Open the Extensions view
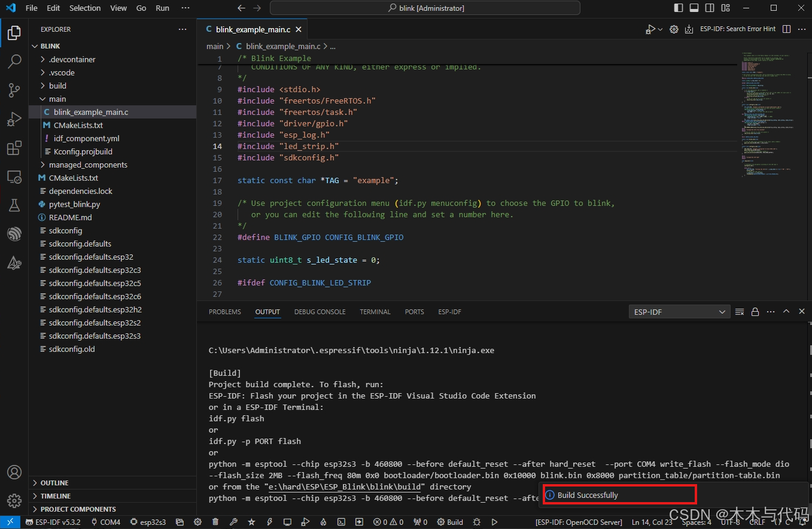812x529 pixels. 14,148
